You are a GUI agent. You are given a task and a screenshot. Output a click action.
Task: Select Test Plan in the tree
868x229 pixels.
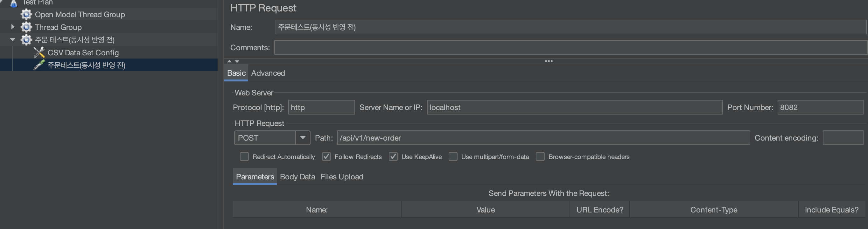point(38,3)
